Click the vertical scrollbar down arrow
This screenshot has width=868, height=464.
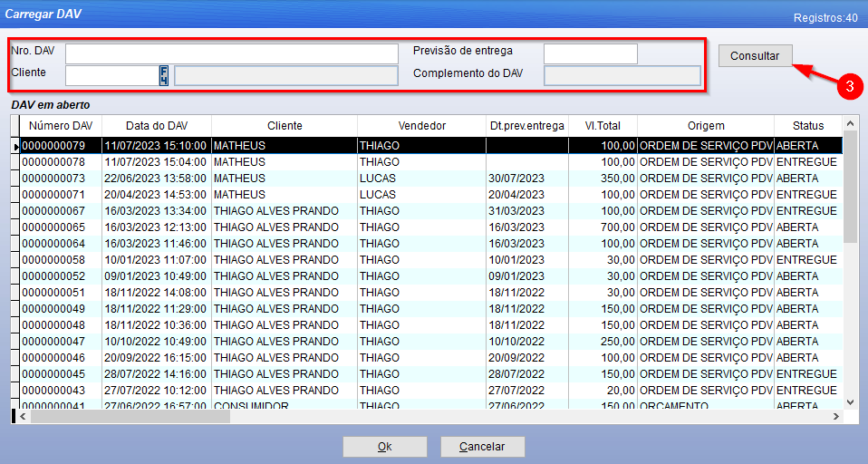pos(850,401)
